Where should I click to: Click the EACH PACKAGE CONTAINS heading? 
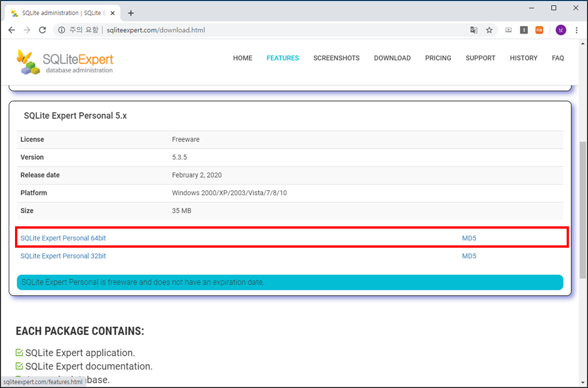pyautogui.click(x=80, y=331)
